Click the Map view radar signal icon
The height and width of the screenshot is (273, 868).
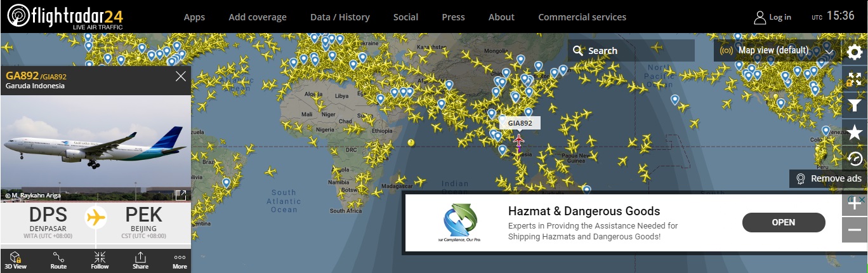tap(726, 51)
